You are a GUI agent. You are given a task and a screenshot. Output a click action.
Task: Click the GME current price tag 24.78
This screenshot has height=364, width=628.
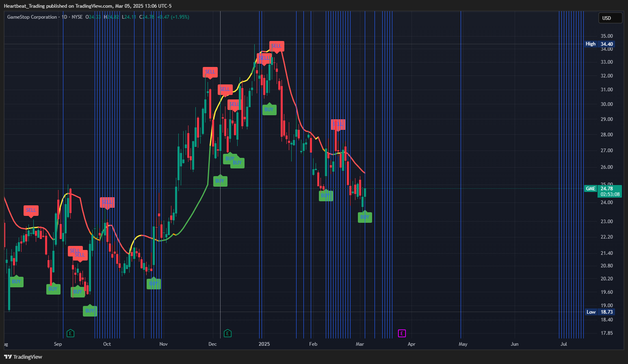coord(603,188)
